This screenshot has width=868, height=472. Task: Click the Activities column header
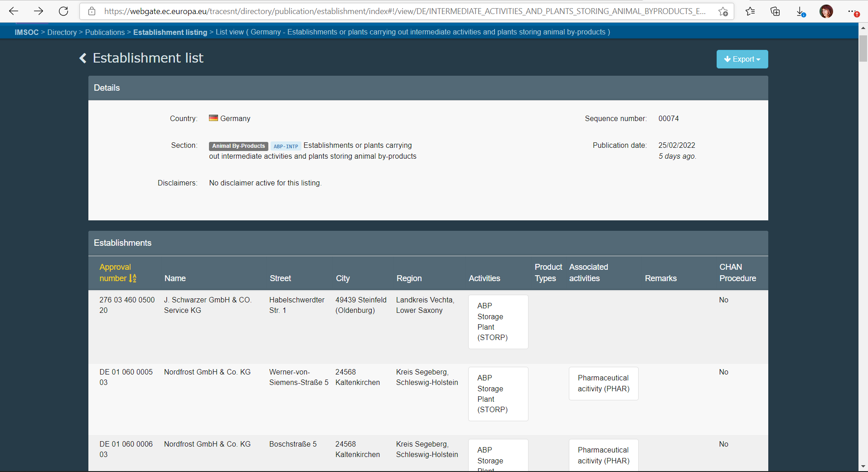484,278
